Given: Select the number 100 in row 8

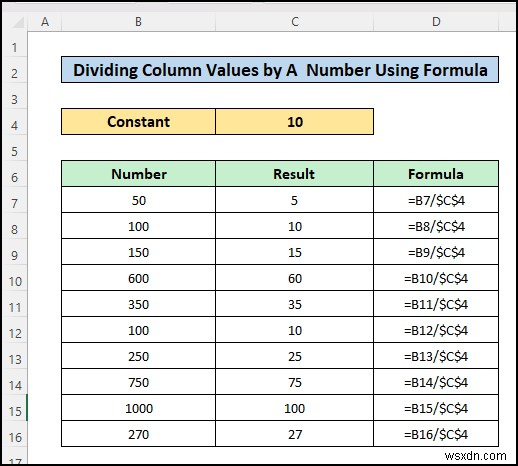Looking at the screenshot, I should [138, 226].
